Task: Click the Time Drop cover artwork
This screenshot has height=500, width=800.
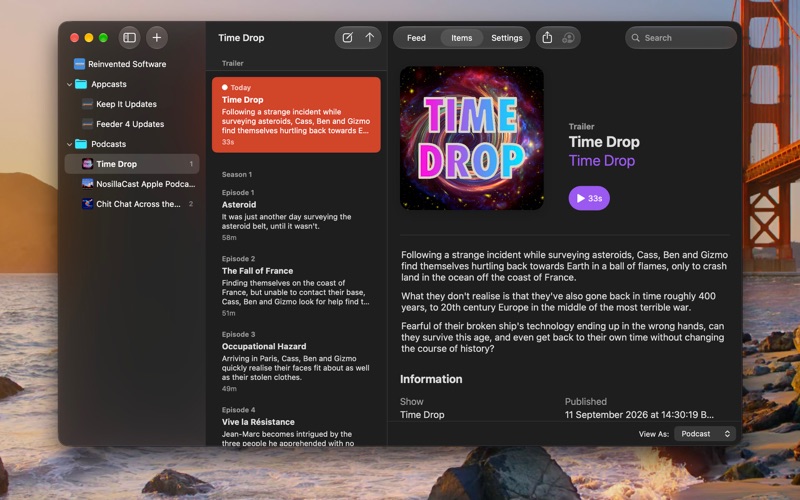Action: [x=471, y=138]
